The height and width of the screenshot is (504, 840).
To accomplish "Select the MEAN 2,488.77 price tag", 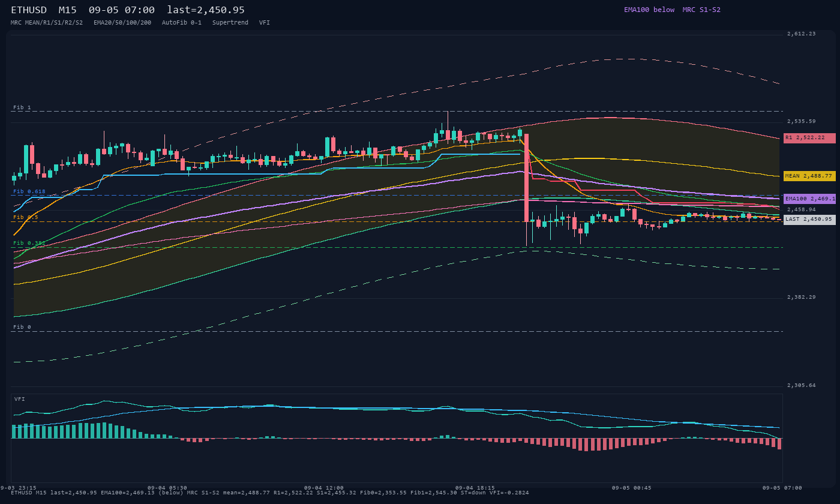I will 809,176.
